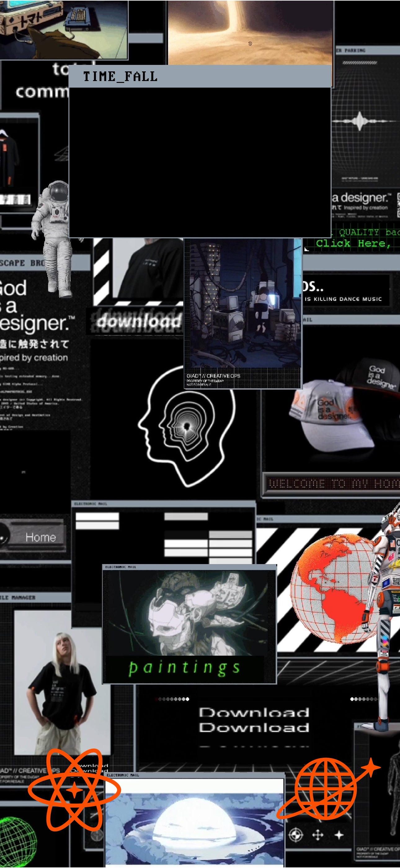This screenshot has width=400, height=868.
Task: Click the white four-point sparkle icon
Action: pos(339,835)
